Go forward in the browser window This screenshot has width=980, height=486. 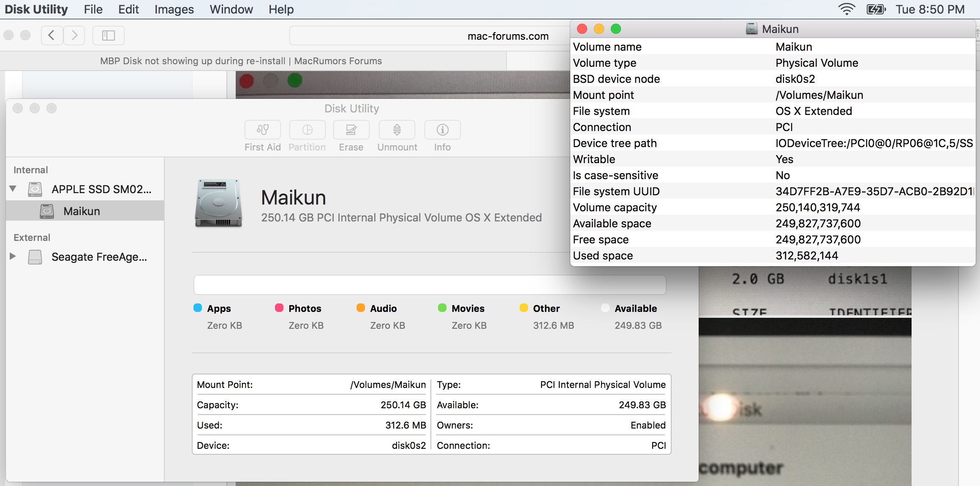point(74,35)
